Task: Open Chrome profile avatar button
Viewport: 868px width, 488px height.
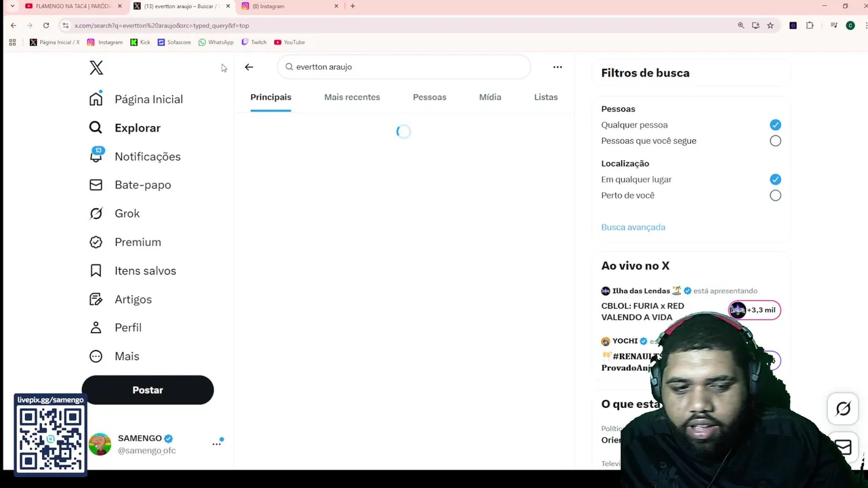Action: (850, 26)
